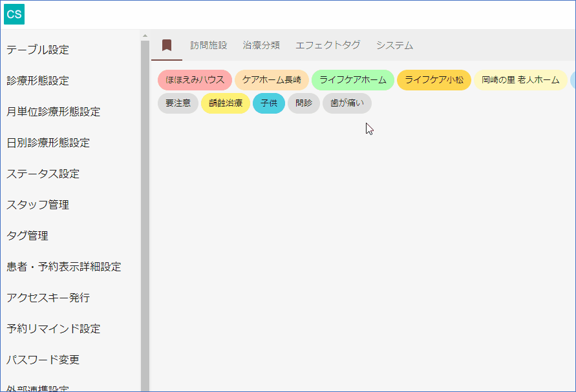Click the cyan 子供 tag
This screenshot has width=576, height=392.
[269, 103]
